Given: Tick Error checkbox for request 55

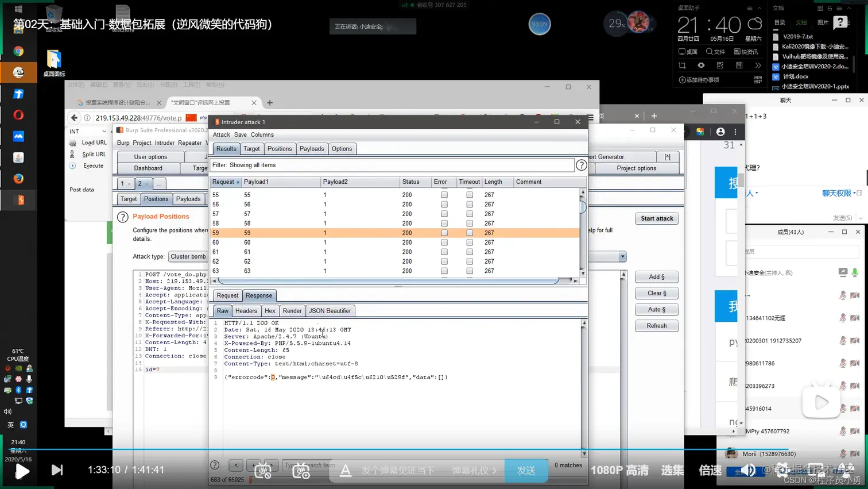Looking at the screenshot, I should click(444, 195).
